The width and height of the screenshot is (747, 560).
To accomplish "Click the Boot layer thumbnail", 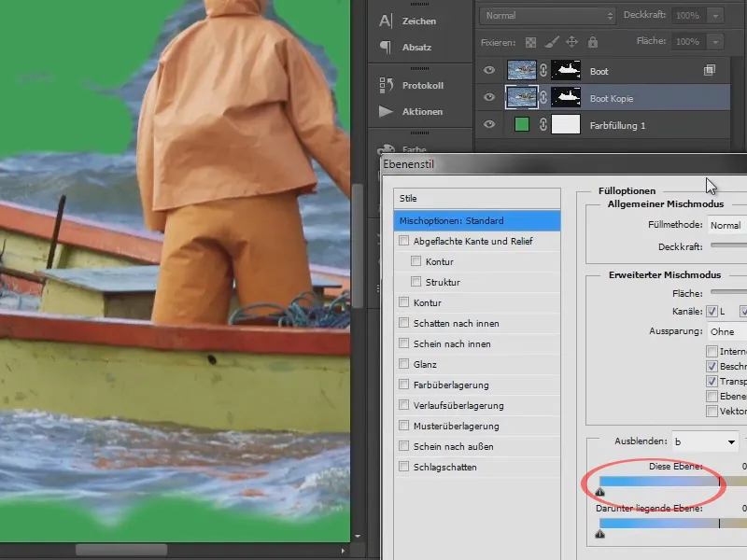I will click(x=521, y=71).
